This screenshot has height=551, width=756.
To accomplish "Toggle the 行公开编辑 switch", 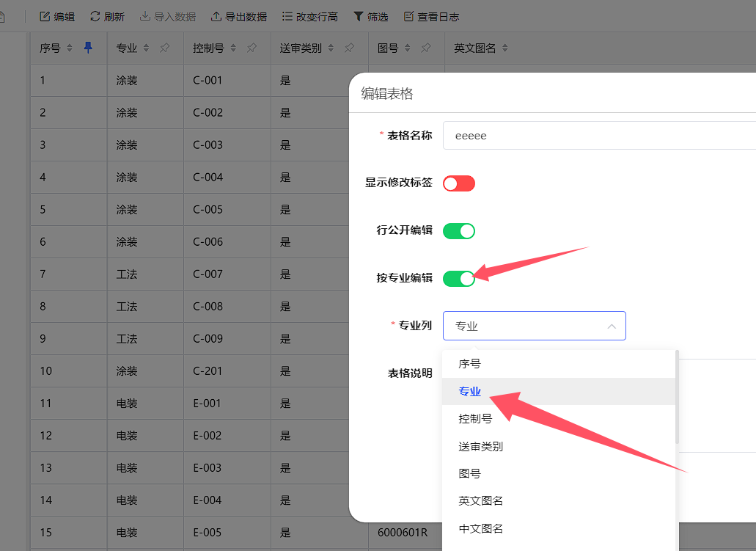I will (459, 230).
